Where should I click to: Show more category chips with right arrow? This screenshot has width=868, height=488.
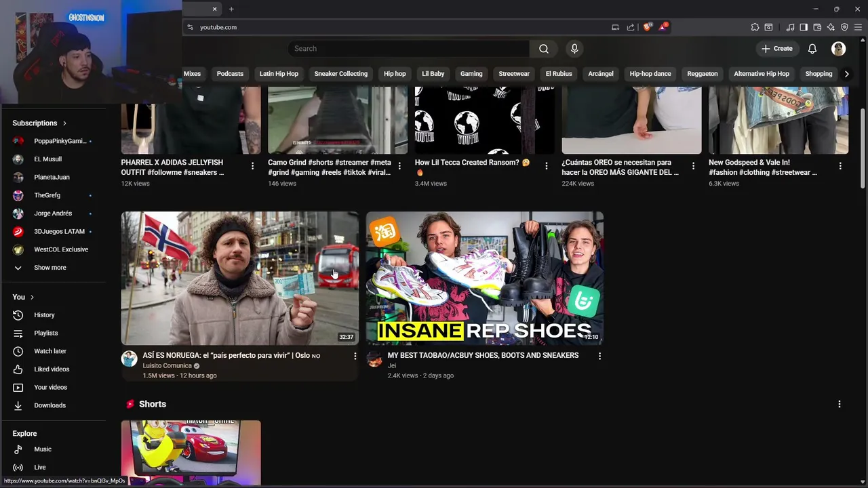(x=846, y=74)
